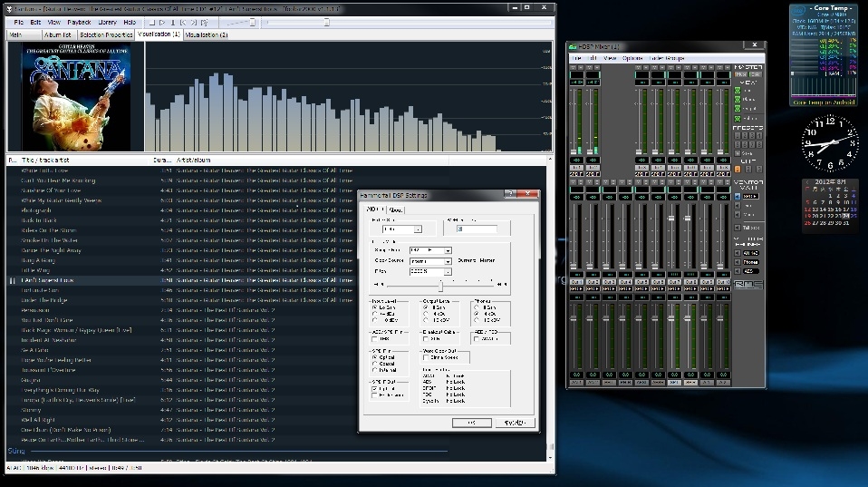The image size is (868, 487).
Task: Pause playback using the toolbar Pause icon
Action: click(x=173, y=22)
